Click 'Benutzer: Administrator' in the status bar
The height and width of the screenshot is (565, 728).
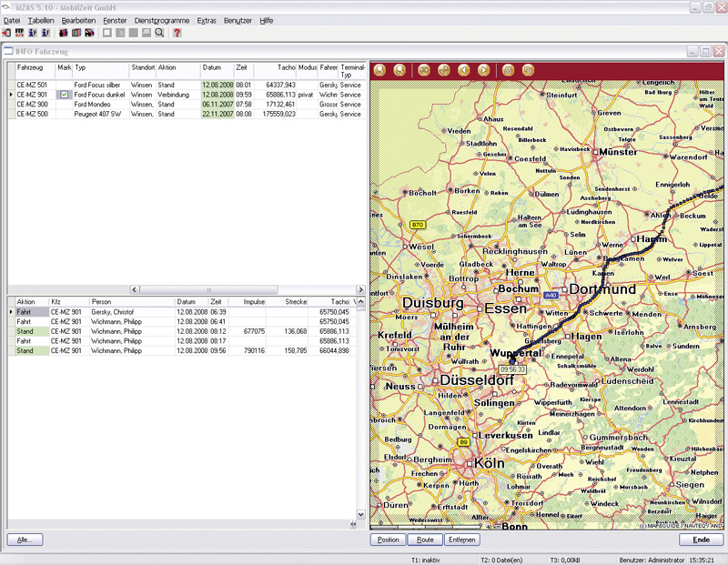[x=652, y=560]
